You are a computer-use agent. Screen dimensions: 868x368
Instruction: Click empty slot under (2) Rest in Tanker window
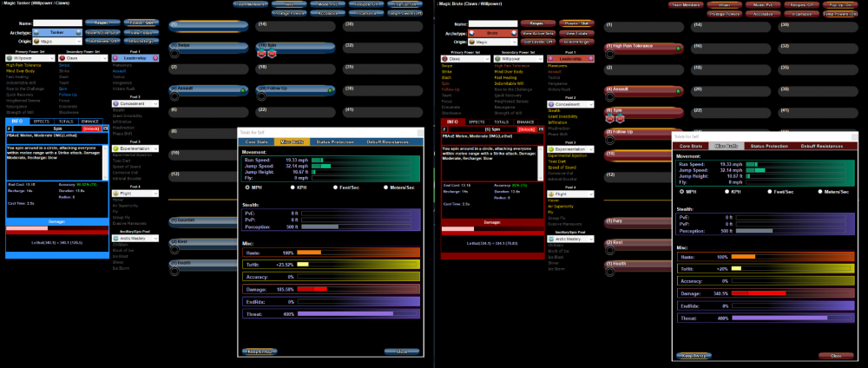click(x=175, y=250)
